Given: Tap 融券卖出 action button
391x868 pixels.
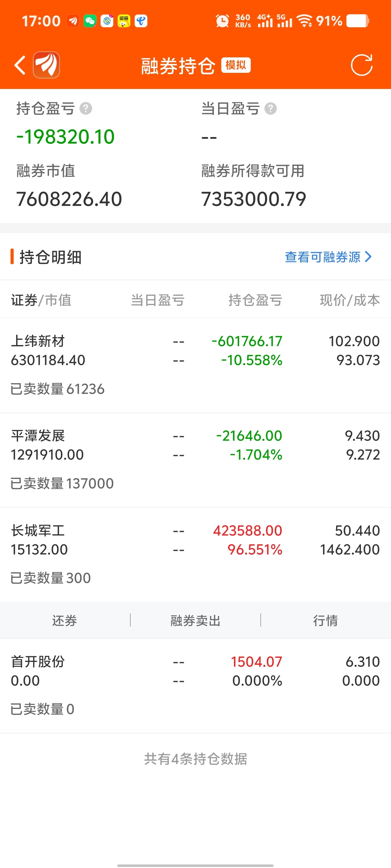Looking at the screenshot, I should pyautogui.click(x=195, y=620).
